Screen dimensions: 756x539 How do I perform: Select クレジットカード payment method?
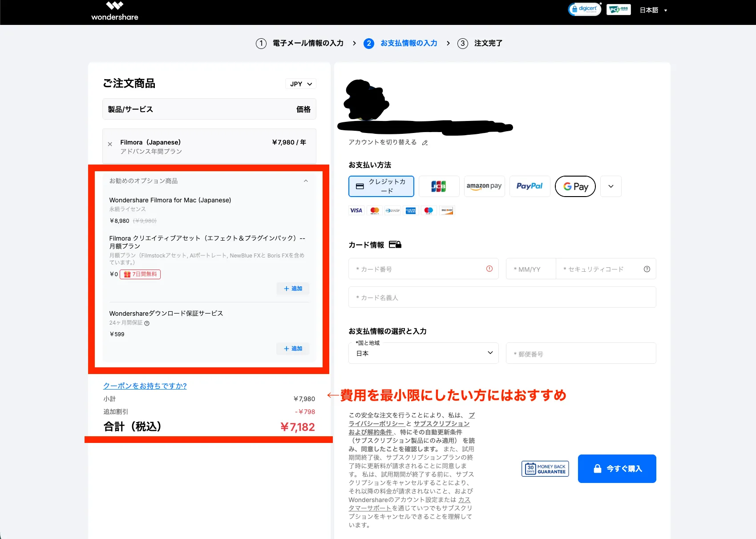pyautogui.click(x=381, y=186)
